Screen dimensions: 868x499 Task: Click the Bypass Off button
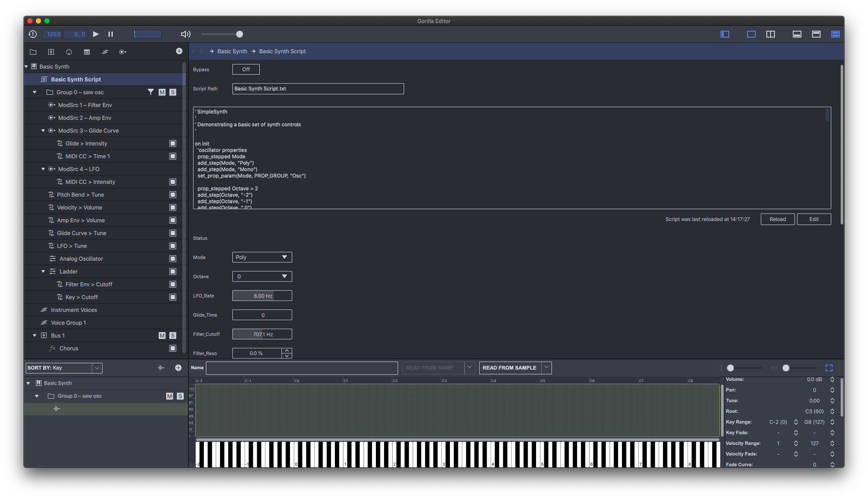246,69
